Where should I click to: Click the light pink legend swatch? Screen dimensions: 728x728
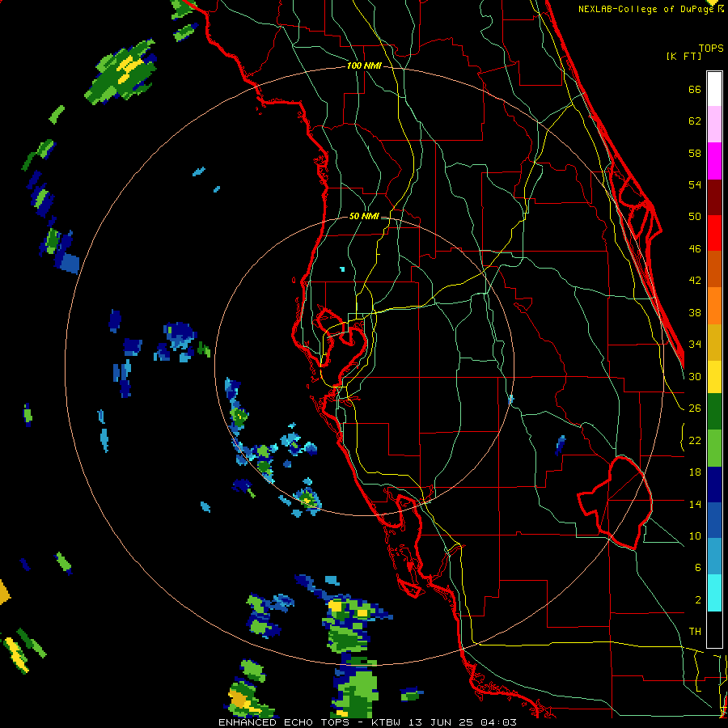(x=714, y=124)
